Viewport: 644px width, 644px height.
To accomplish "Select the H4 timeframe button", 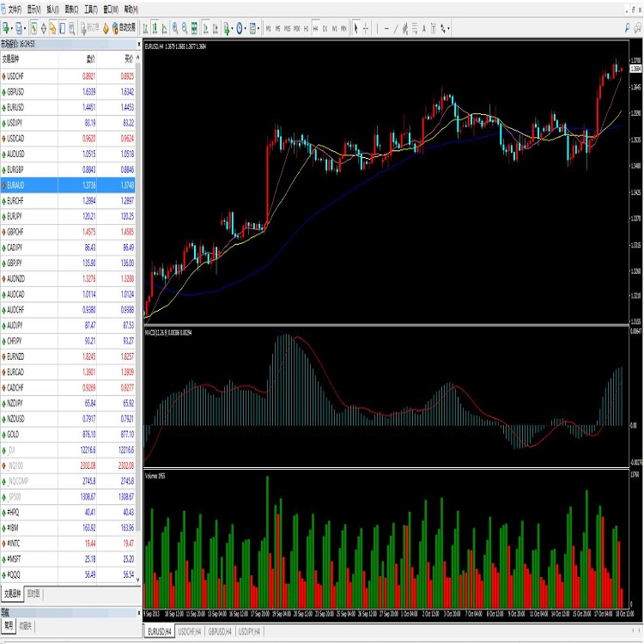I will pyautogui.click(x=315, y=28).
